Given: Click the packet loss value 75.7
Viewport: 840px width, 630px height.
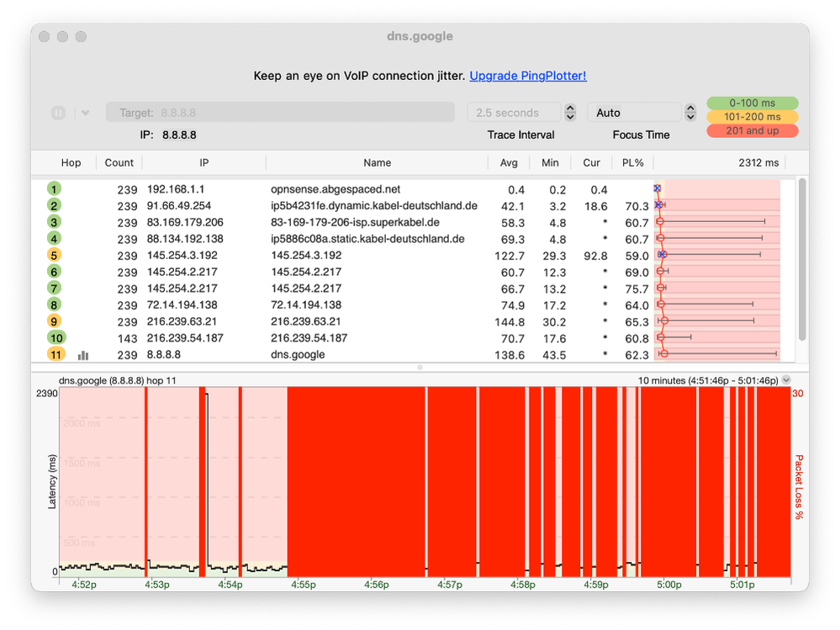Looking at the screenshot, I should (x=637, y=289).
